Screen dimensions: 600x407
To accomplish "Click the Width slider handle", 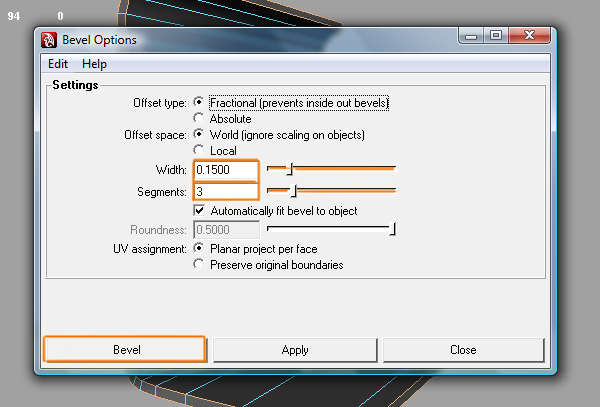I will [x=290, y=169].
